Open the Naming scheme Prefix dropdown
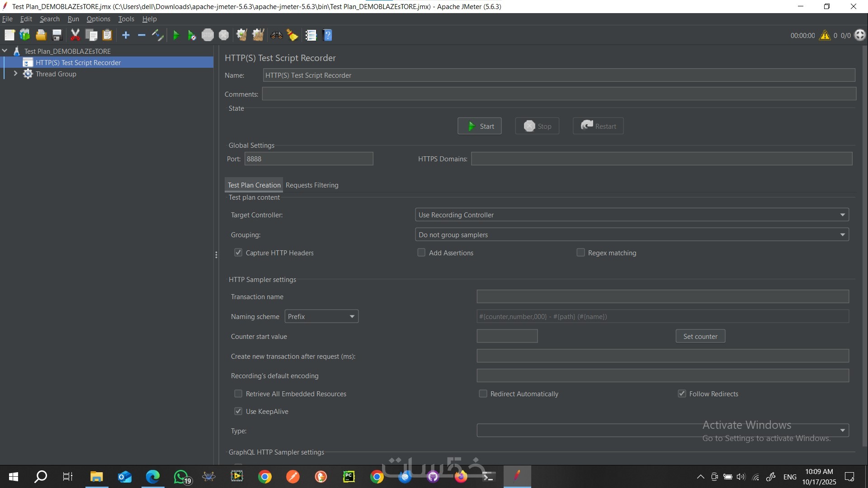The image size is (868, 488). 321,316
